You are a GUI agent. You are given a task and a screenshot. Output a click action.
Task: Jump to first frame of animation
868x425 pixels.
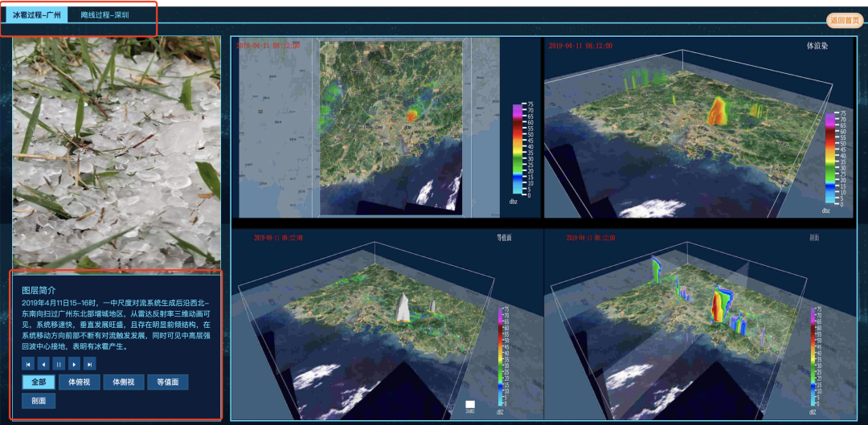point(28,364)
